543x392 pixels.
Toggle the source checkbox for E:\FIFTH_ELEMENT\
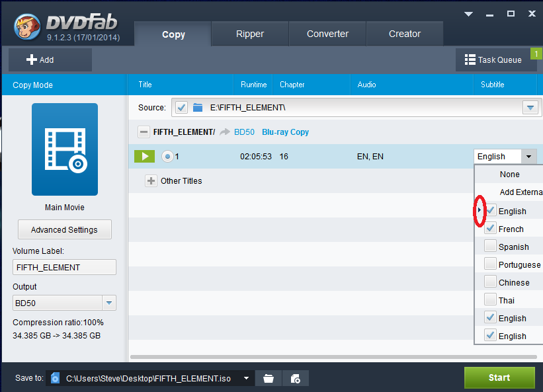(181, 108)
